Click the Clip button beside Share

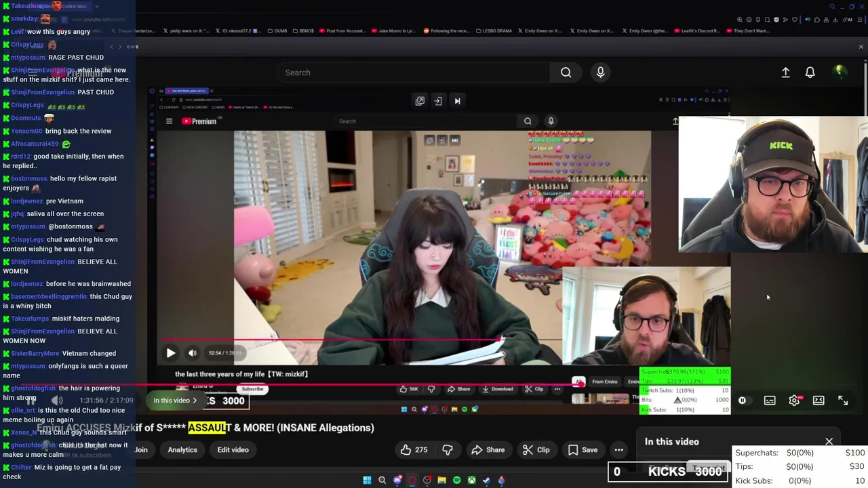click(536, 449)
